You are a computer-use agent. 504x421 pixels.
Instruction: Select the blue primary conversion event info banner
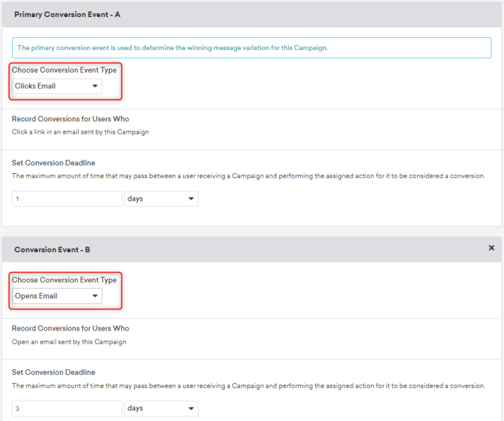coord(251,48)
